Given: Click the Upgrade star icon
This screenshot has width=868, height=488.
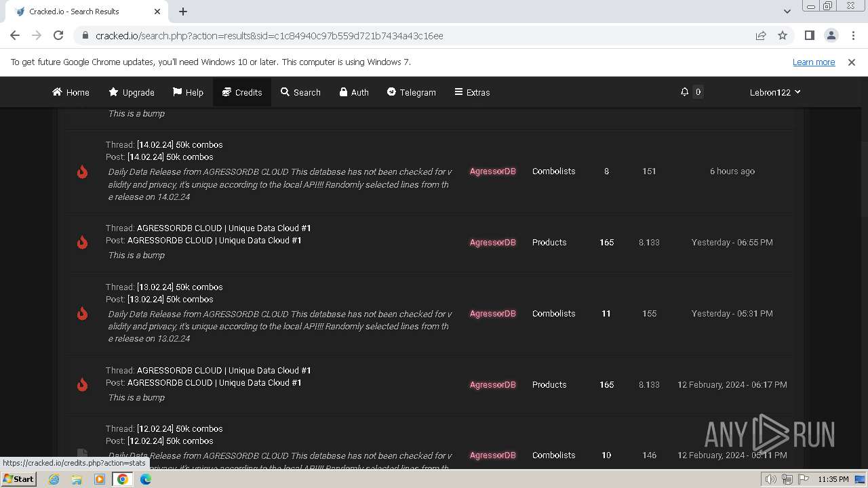Looking at the screenshot, I should 113,92.
